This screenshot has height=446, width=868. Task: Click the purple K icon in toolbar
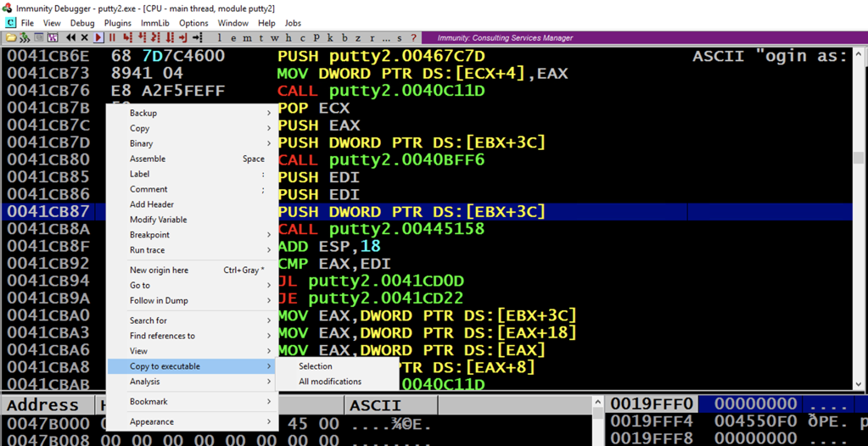[x=53, y=37]
